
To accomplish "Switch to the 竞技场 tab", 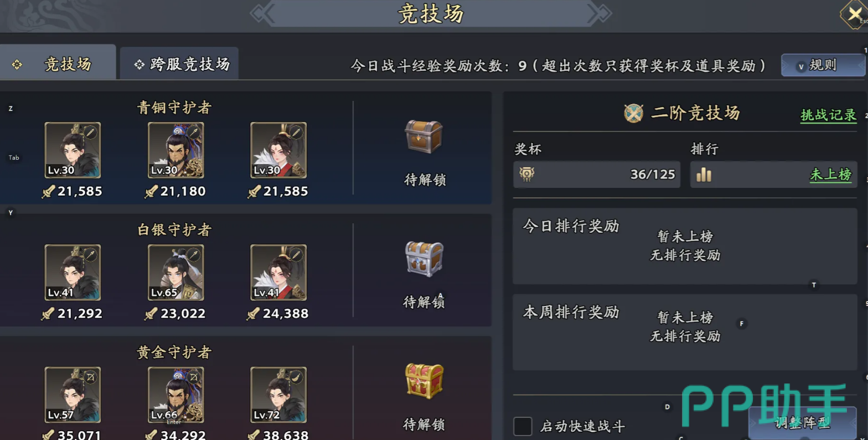I will [x=57, y=64].
